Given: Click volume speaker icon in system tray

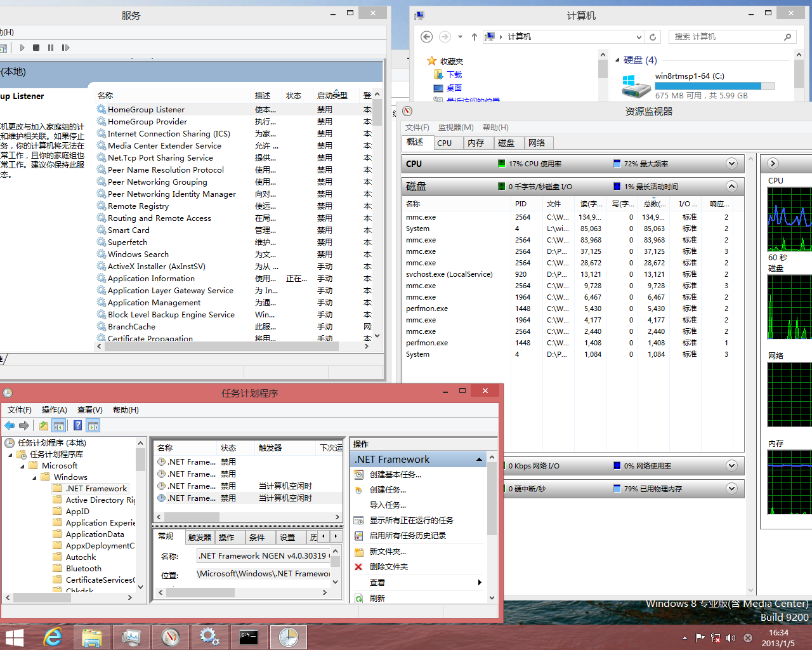Looking at the screenshot, I should click(731, 638).
